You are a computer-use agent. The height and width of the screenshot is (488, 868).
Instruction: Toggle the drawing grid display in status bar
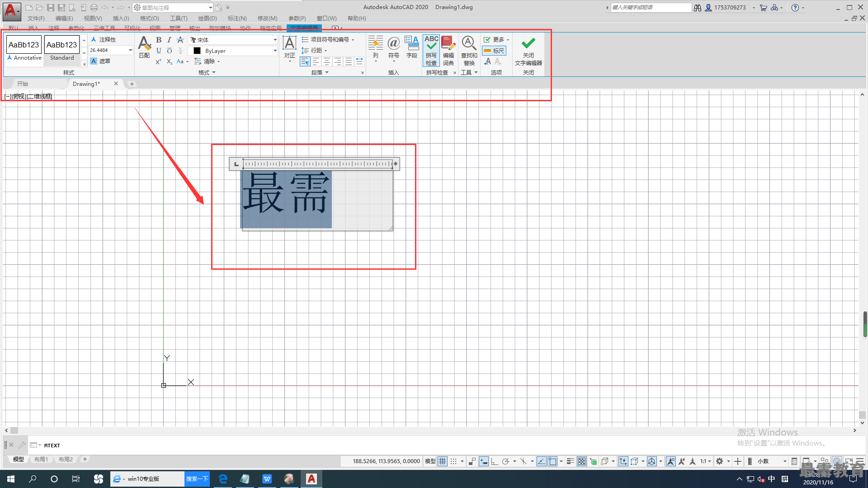coord(443,461)
